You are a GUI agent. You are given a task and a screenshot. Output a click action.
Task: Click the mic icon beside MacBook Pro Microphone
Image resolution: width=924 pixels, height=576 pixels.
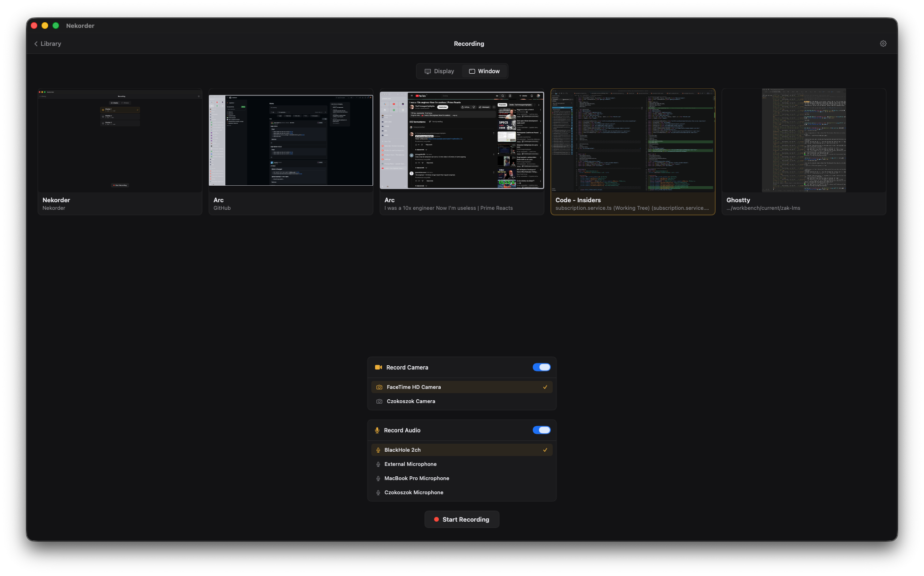point(378,478)
